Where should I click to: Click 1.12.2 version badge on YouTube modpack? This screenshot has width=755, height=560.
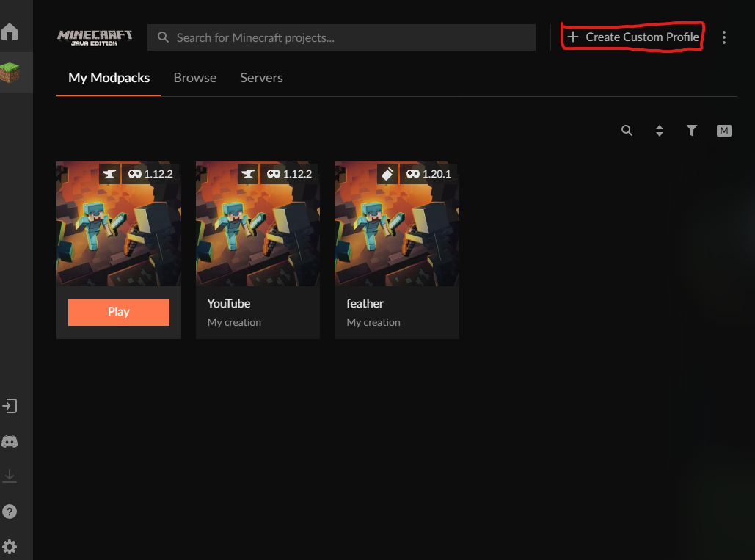click(x=289, y=174)
